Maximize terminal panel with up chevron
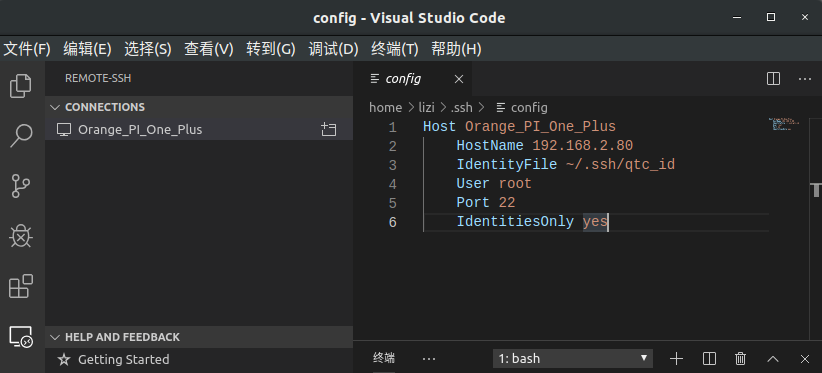 [x=773, y=359]
